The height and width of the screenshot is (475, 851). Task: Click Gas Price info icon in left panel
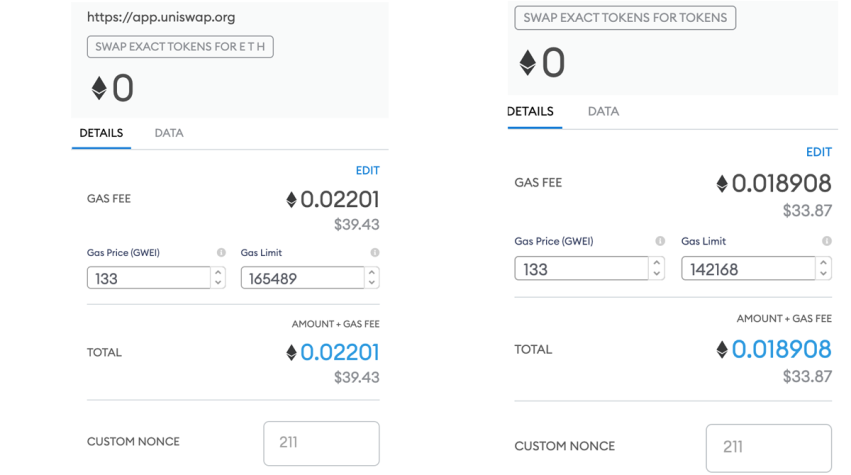coord(221,252)
